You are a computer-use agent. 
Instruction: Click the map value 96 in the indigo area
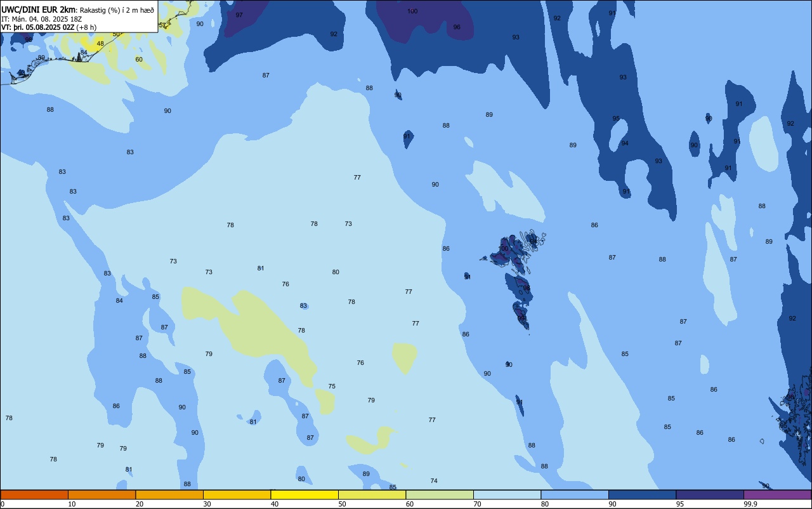point(457,27)
